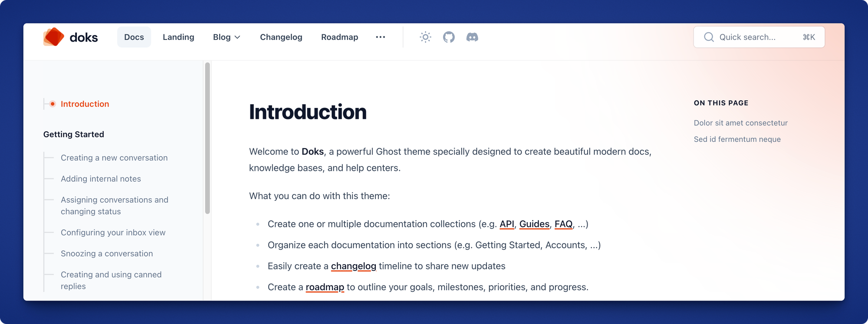Click the Introduction page heading
Viewport: 868px width, 324px height.
(x=308, y=112)
